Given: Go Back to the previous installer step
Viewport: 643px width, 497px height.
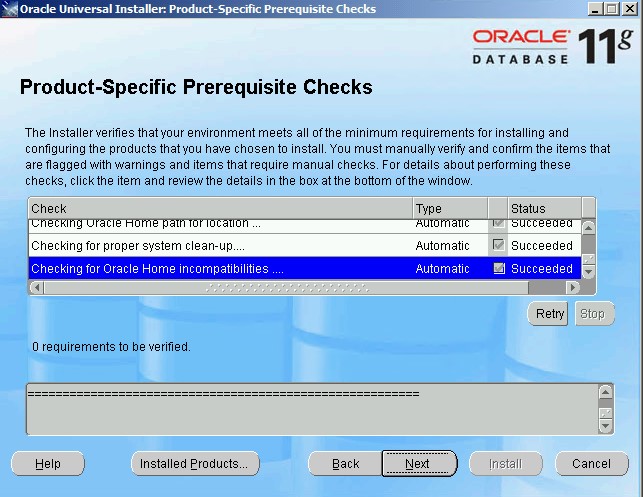Looking at the screenshot, I should point(345,464).
